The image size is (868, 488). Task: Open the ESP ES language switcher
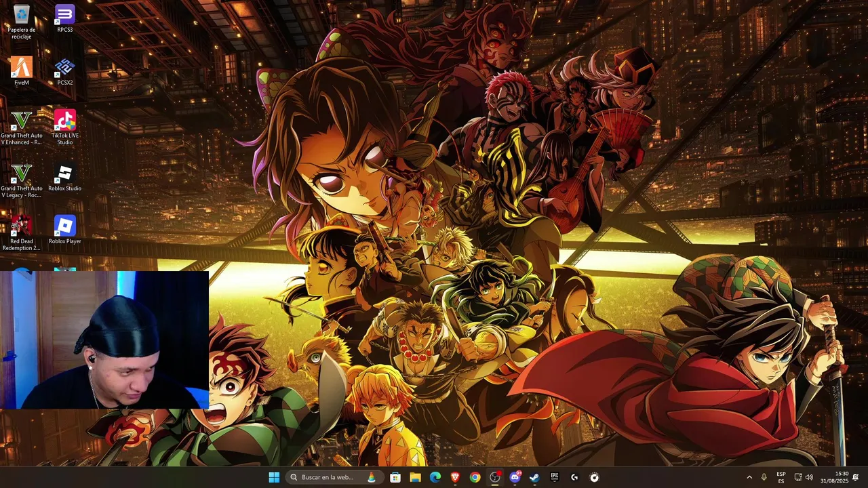pyautogui.click(x=781, y=477)
